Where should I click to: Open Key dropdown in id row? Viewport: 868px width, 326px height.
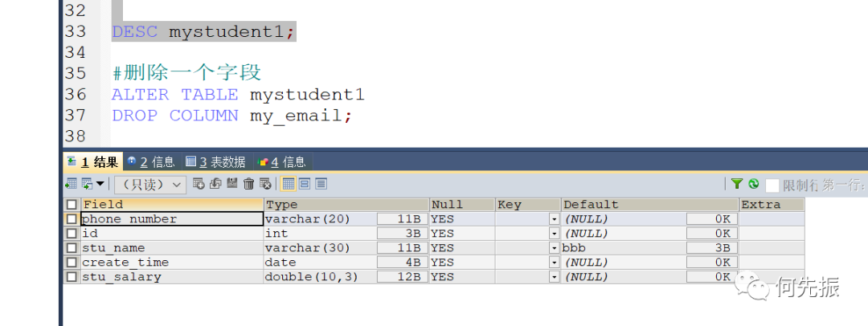pos(554,234)
